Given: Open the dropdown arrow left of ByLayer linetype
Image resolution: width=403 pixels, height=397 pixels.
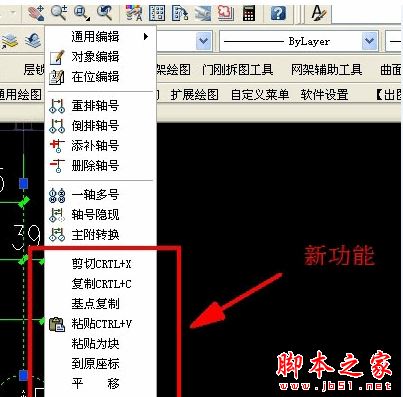Looking at the screenshot, I should tap(203, 41).
